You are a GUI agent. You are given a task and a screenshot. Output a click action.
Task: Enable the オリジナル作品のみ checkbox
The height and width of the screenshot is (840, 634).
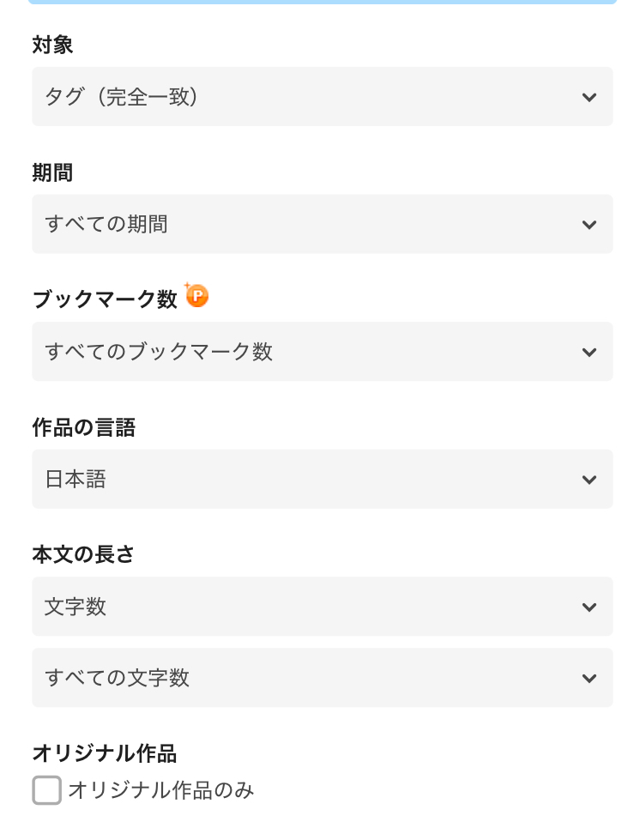pyautogui.click(x=47, y=790)
